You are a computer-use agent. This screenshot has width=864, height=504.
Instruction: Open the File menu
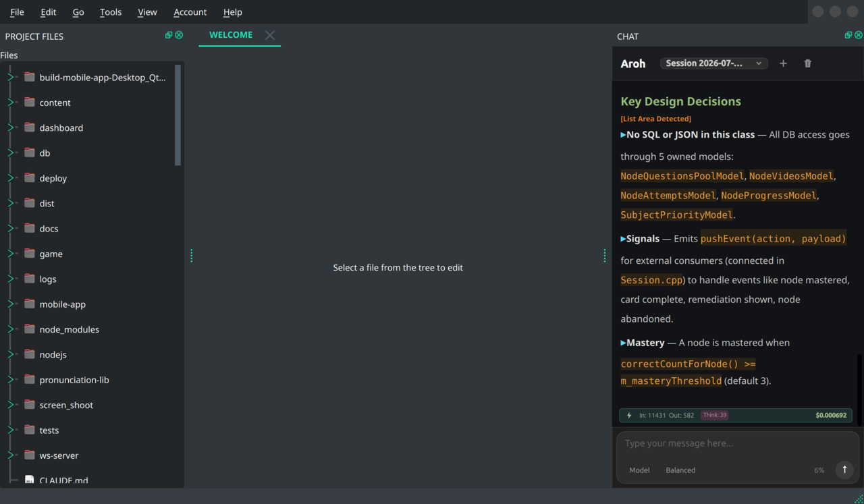17,12
